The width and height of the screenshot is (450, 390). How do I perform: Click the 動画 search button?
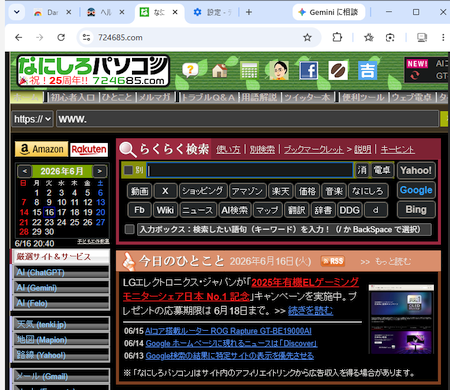tap(139, 191)
